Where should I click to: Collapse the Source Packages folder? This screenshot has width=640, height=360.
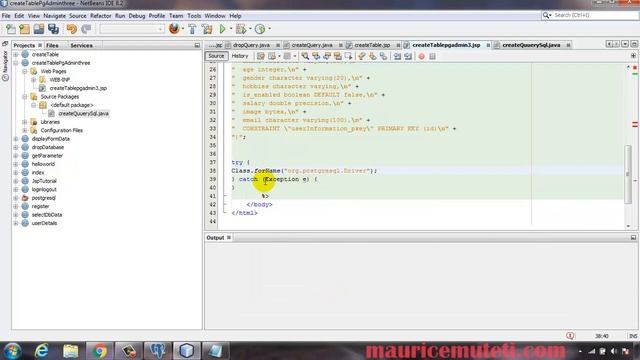25,97
